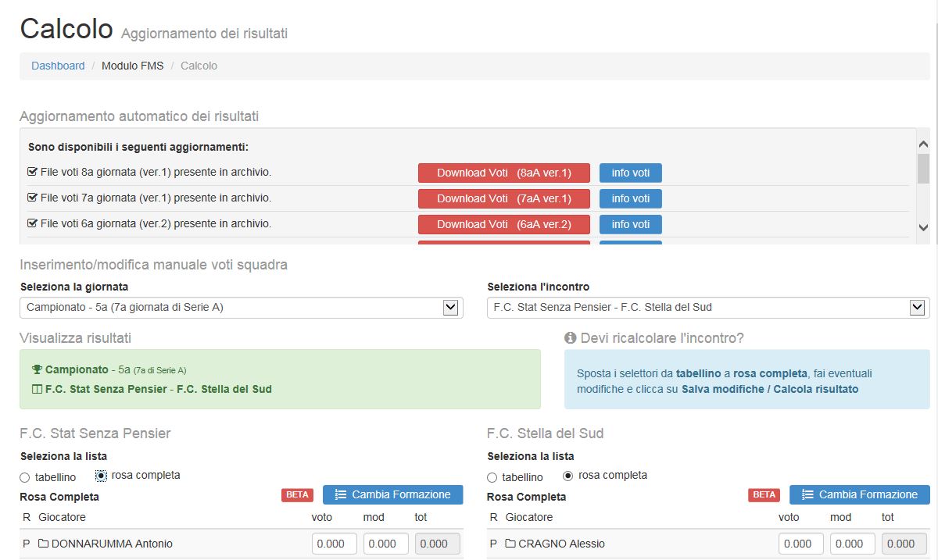Image resolution: width=938 pixels, height=560 pixels.
Task: Download Voti 8aA ver.1
Action: (x=503, y=173)
